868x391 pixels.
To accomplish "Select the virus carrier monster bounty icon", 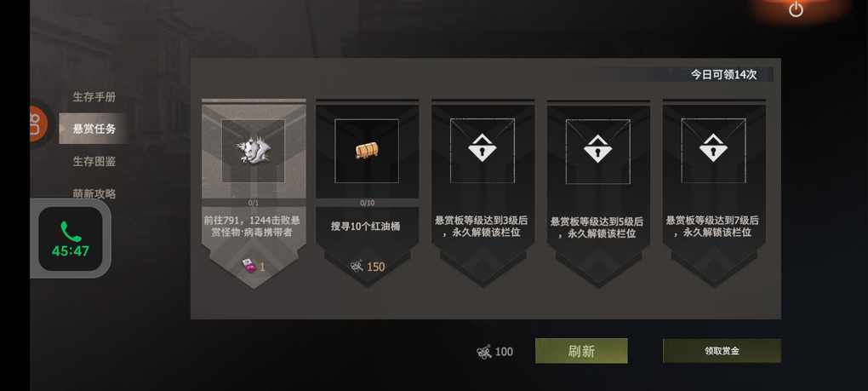I will 254,151.
